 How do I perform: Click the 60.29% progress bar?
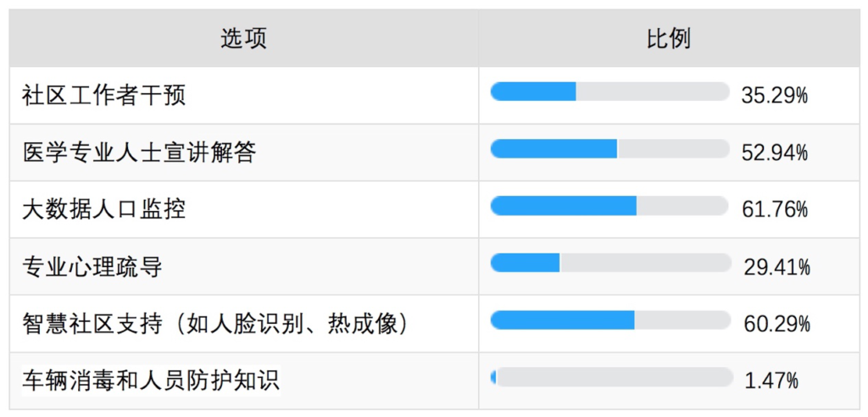coord(610,320)
